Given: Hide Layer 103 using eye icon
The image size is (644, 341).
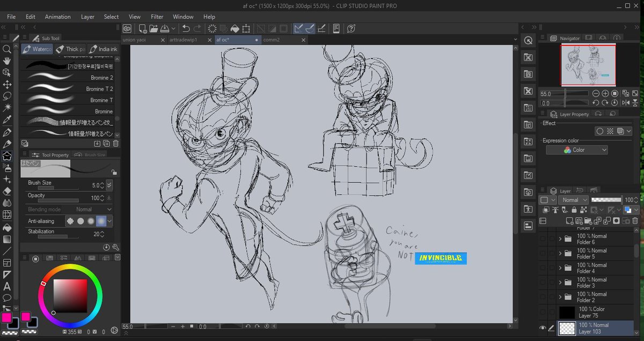Looking at the screenshot, I should pos(543,328).
